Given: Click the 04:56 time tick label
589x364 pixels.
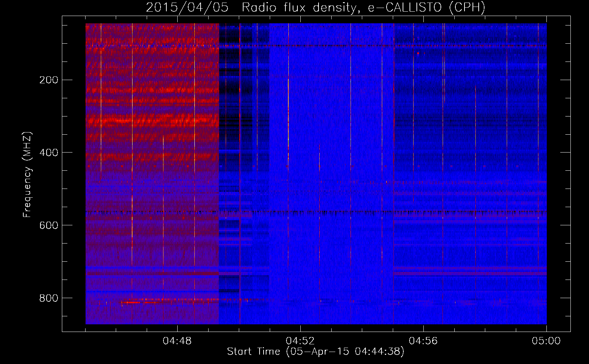Looking at the screenshot, I should tap(423, 341).
